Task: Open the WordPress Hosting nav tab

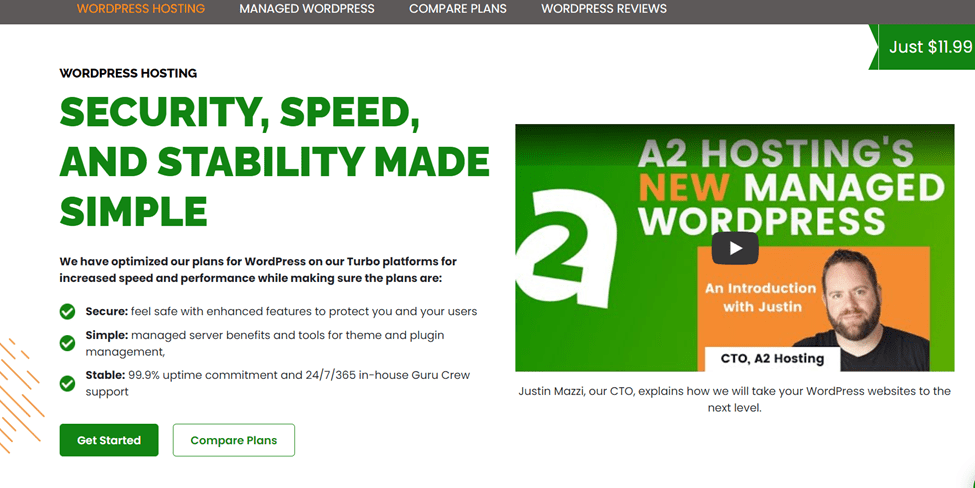Action: (140, 9)
